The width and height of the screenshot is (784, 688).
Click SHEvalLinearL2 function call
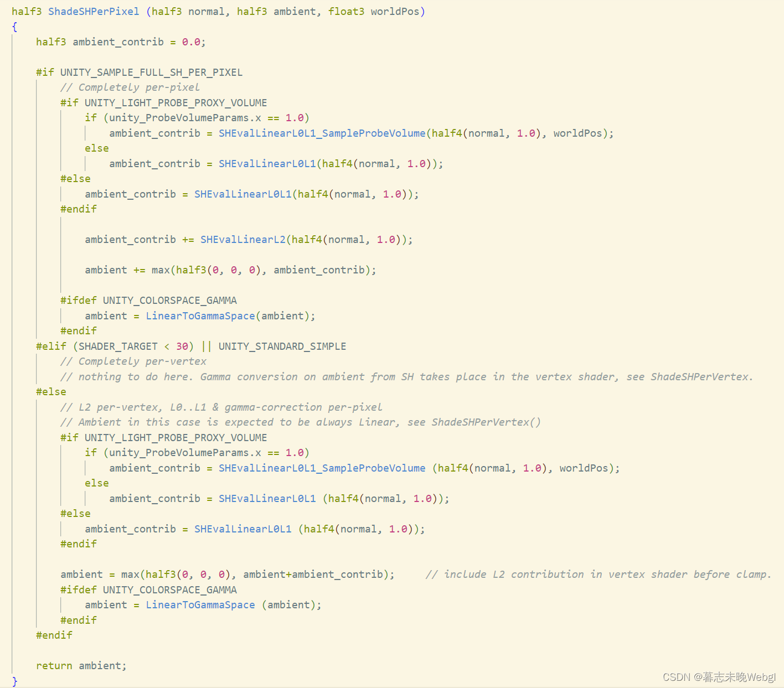(x=243, y=239)
